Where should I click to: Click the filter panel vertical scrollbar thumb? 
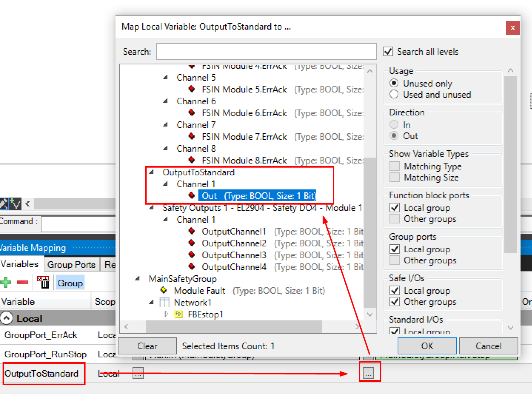511,165
